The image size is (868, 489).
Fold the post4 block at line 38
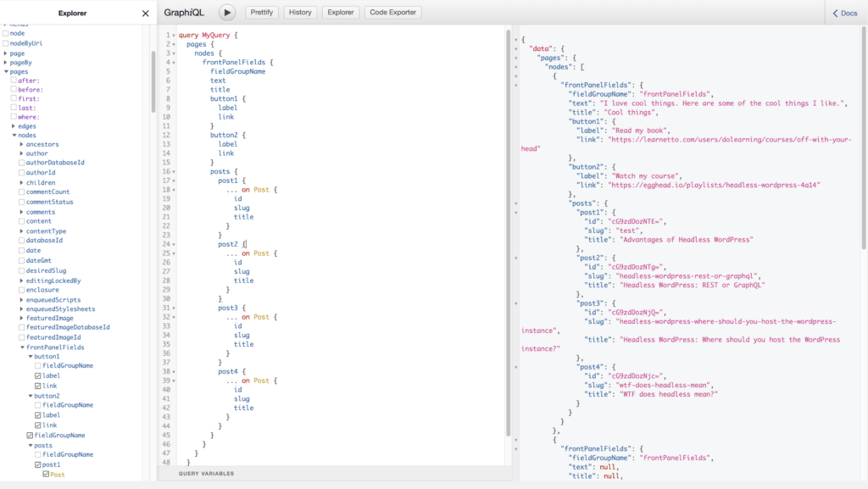tap(174, 372)
